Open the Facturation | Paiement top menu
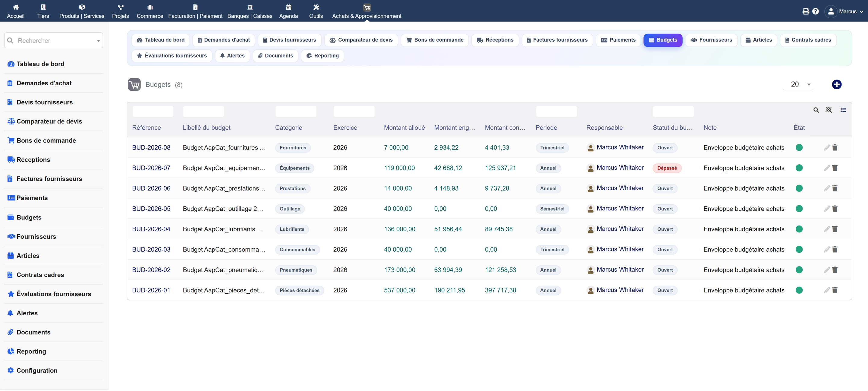Image resolution: width=868 pixels, height=391 pixels. (x=195, y=11)
